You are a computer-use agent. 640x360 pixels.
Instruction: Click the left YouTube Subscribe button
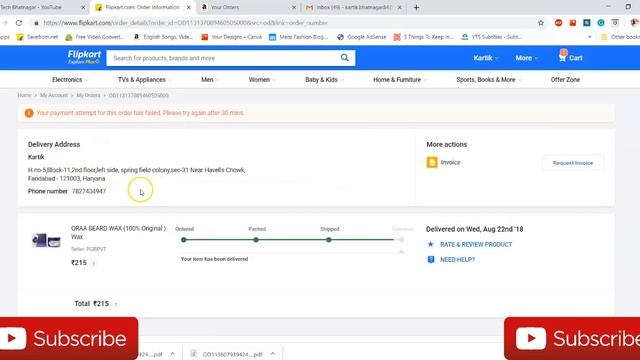pyautogui.click(x=69, y=338)
